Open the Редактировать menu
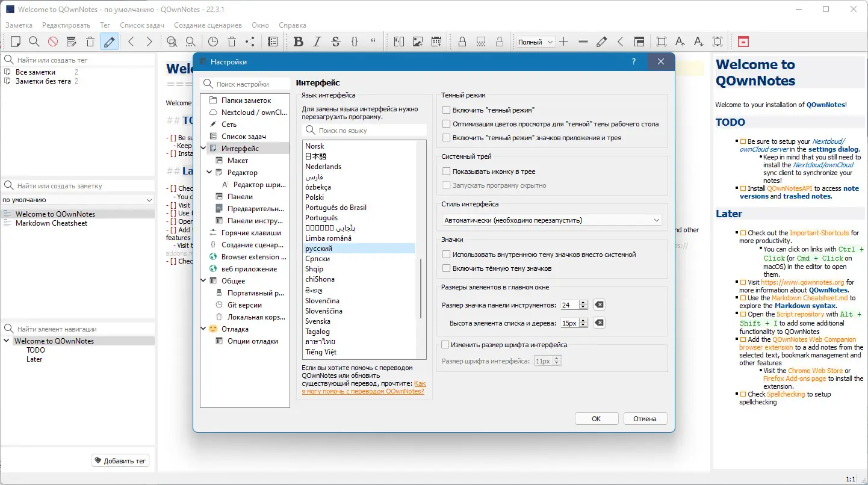 click(x=66, y=25)
